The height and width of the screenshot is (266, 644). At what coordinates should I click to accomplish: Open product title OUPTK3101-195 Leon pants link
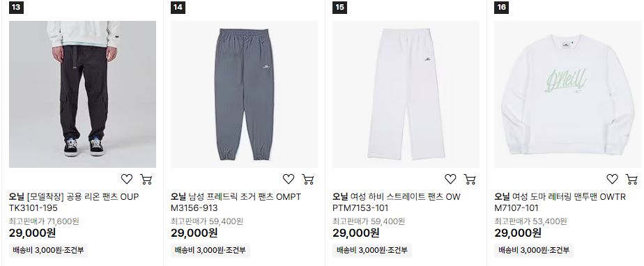point(74,203)
